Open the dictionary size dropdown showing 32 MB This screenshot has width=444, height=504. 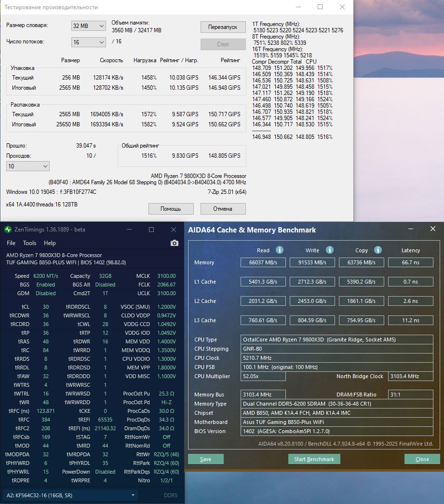click(88, 26)
